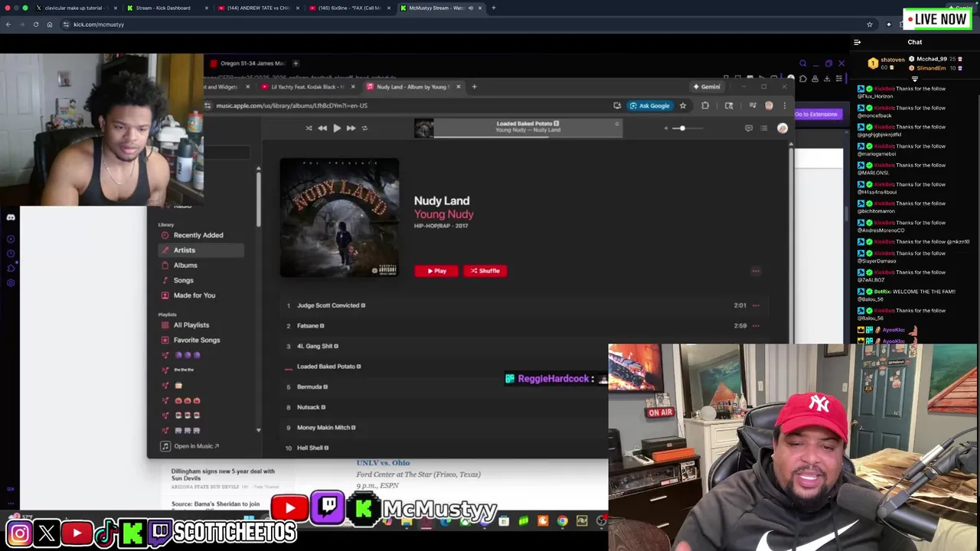Switch to Nudy Land browser tab
This screenshot has height=551, width=980.
pyautogui.click(x=412, y=86)
